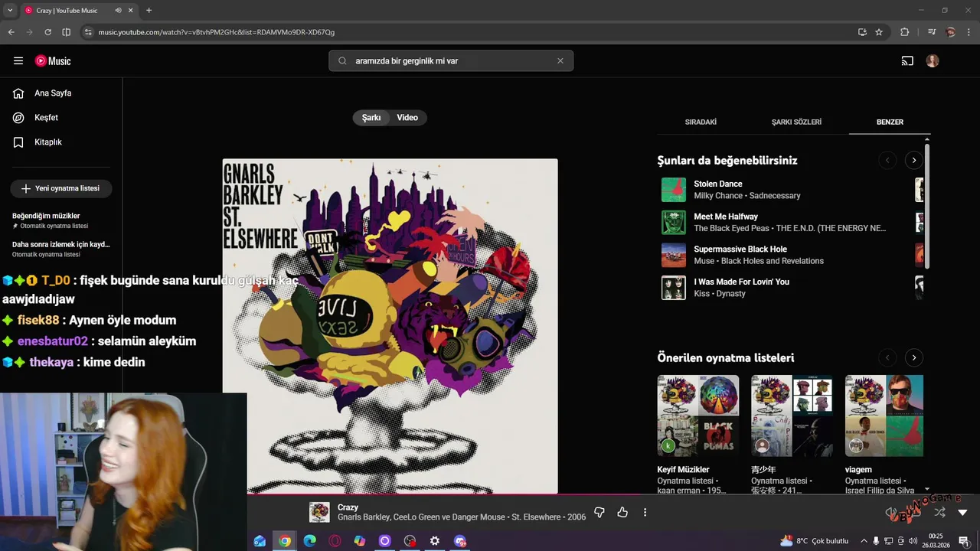Viewport: 980px width, 551px height.
Task: Open the Chrome profile avatar
Action: tap(951, 32)
